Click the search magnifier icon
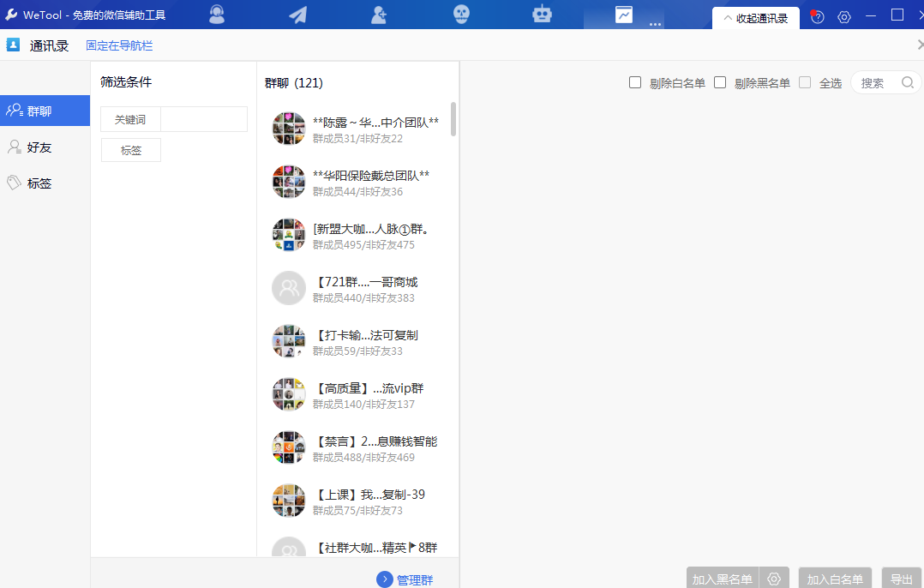924x588 pixels. coord(908,82)
